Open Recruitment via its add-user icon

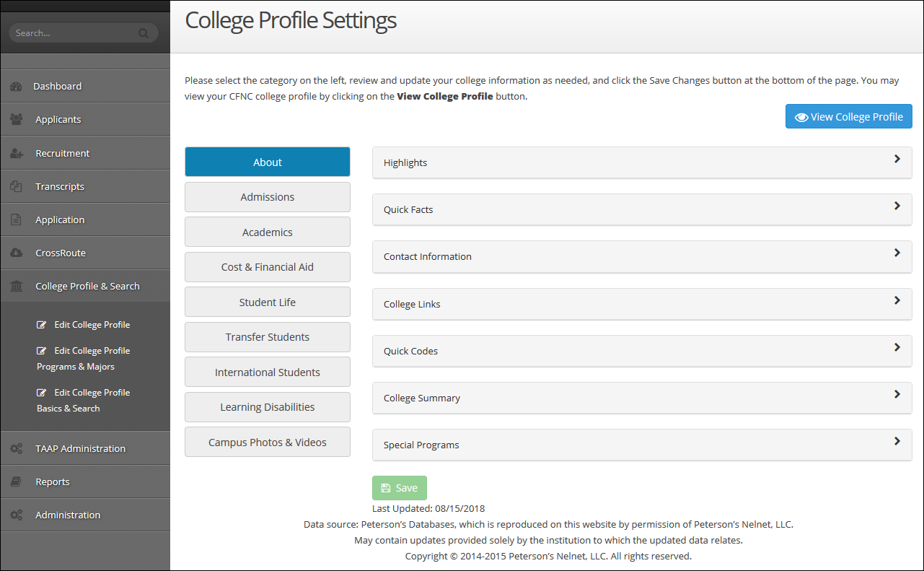[x=16, y=152]
